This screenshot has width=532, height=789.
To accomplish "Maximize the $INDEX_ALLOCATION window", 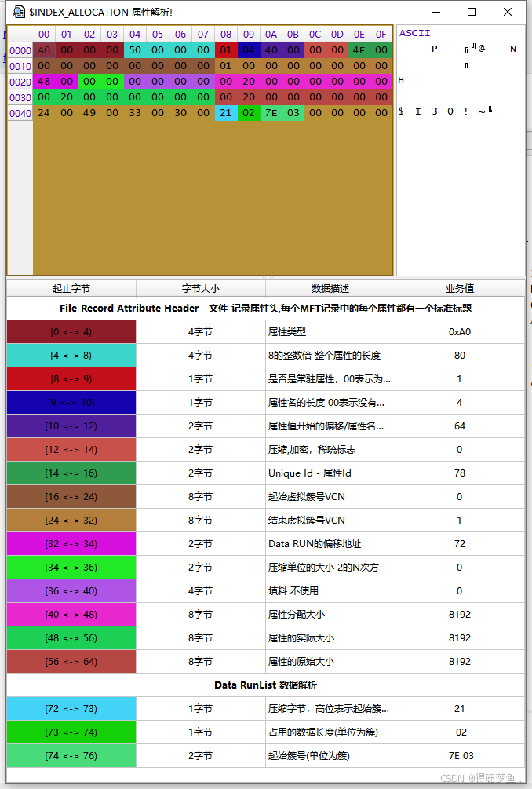I will coord(472,12).
